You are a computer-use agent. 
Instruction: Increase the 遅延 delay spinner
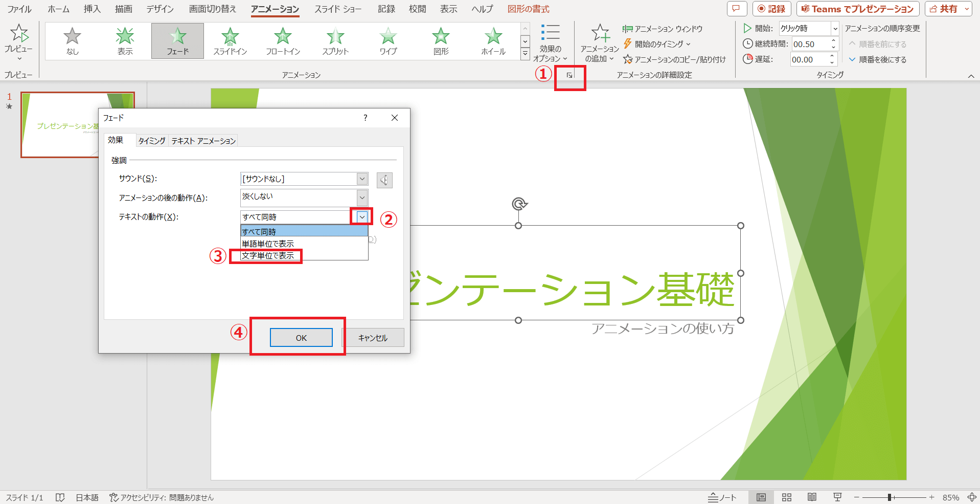pos(833,56)
